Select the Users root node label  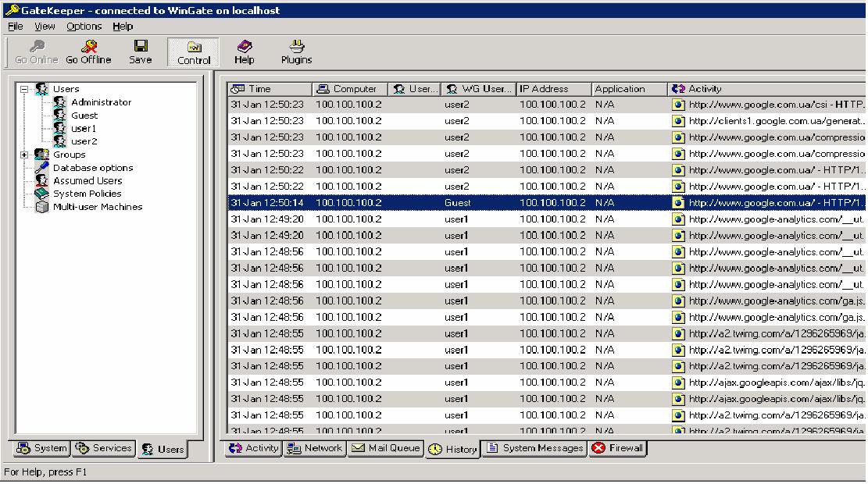[66, 89]
